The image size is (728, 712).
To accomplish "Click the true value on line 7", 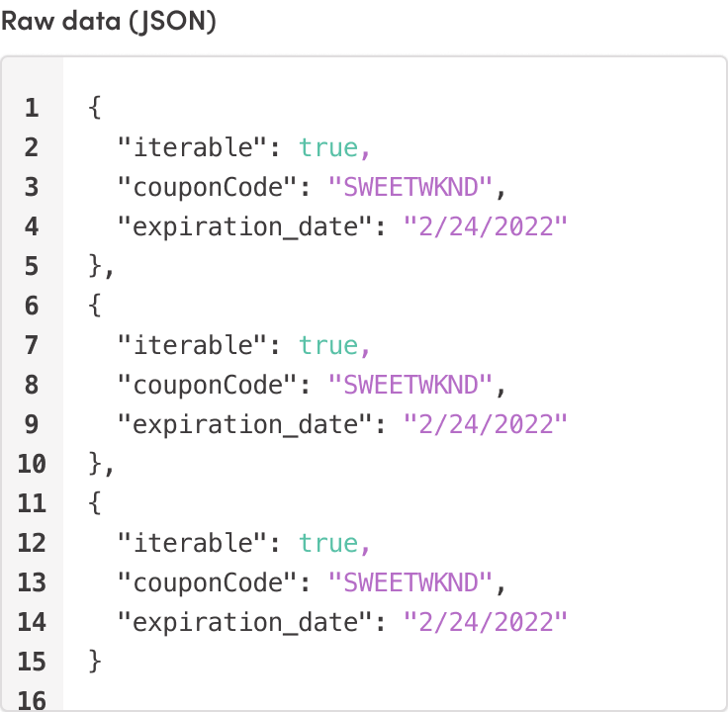I will point(328,345).
